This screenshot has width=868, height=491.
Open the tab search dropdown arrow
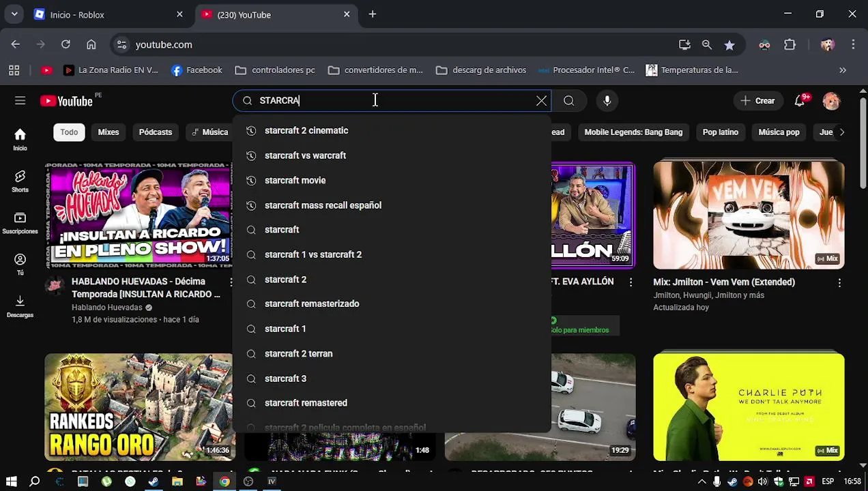coord(14,14)
